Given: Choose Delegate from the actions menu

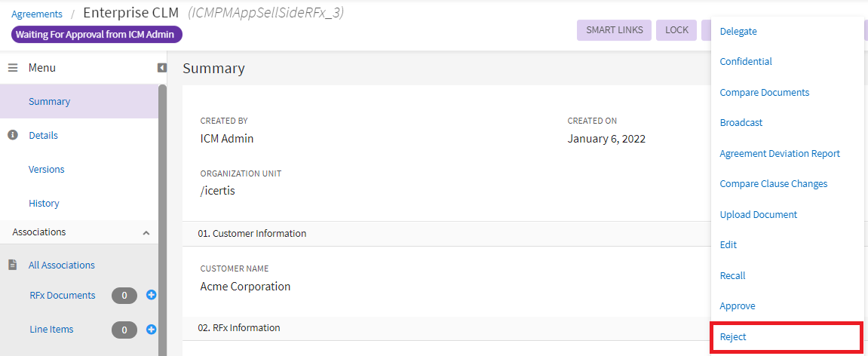Looking at the screenshot, I should (x=738, y=32).
